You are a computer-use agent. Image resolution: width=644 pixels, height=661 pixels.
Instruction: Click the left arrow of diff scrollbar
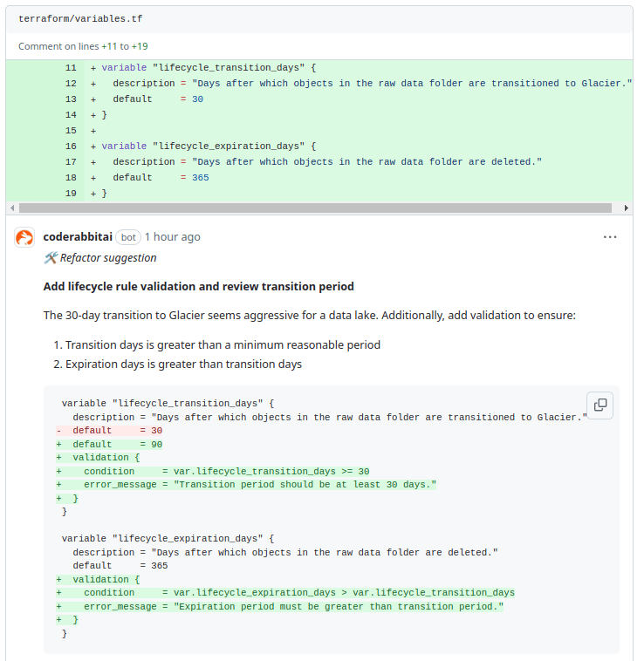tap(11, 208)
